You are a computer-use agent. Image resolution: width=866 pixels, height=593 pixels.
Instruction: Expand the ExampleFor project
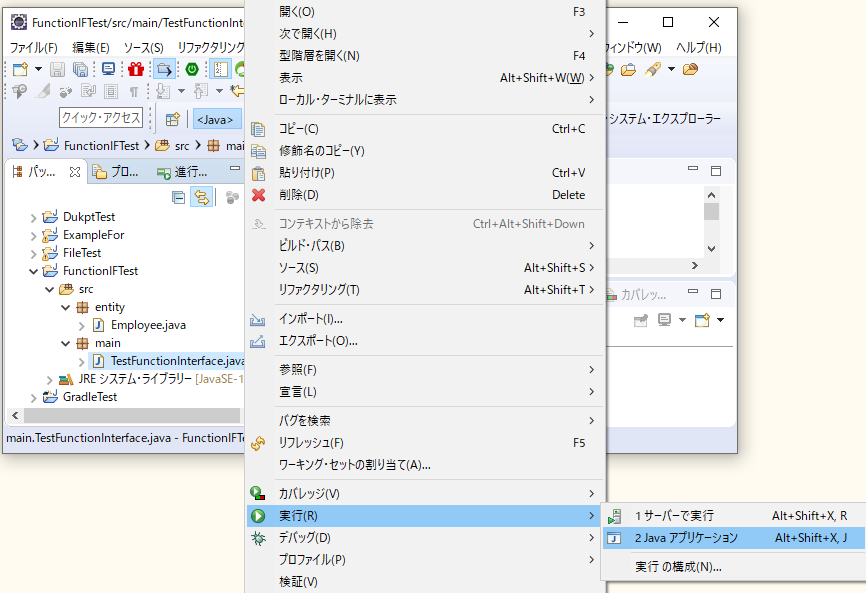point(33,236)
